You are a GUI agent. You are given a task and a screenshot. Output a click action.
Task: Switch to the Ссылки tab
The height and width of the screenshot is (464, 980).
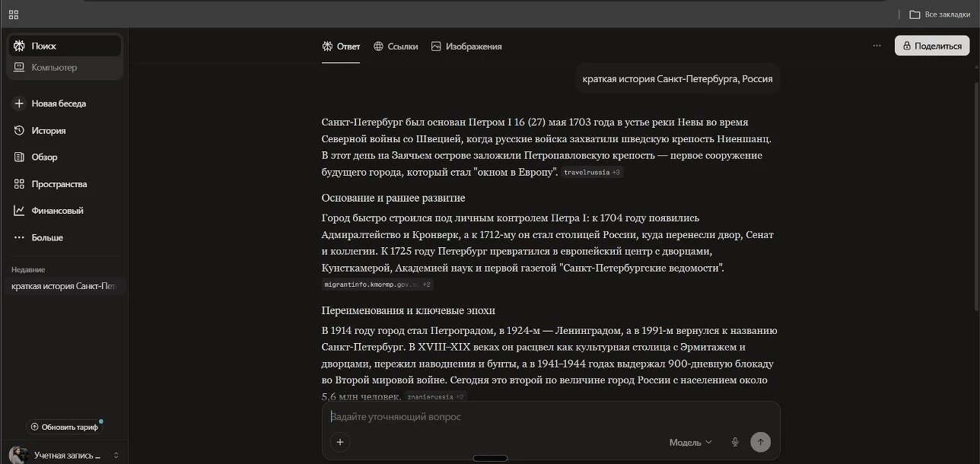point(396,46)
